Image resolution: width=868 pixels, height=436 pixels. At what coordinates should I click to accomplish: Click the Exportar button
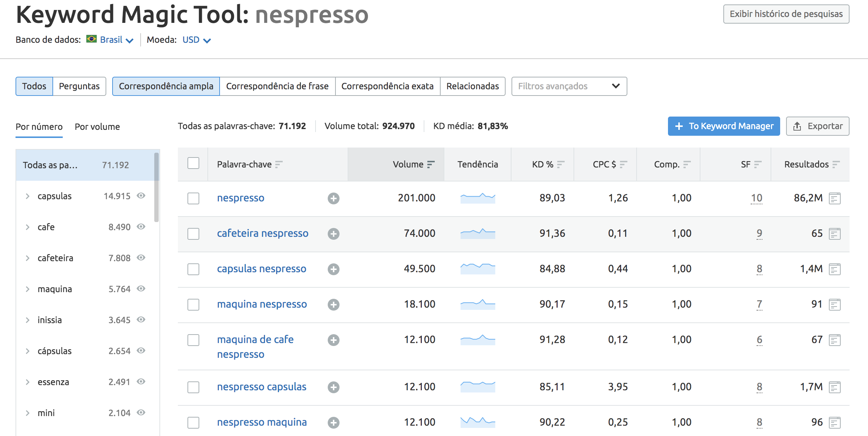[817, 126]
